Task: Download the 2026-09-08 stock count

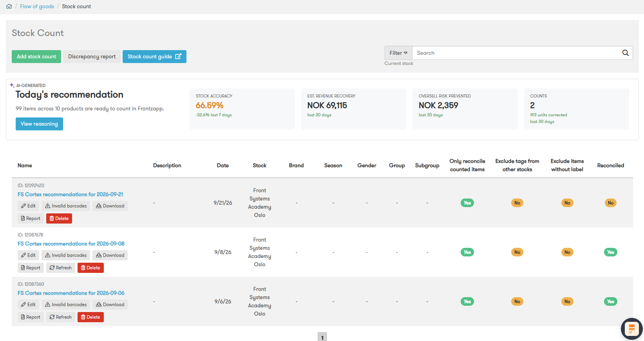Action: pyautogui.click(x=110, y=255)
